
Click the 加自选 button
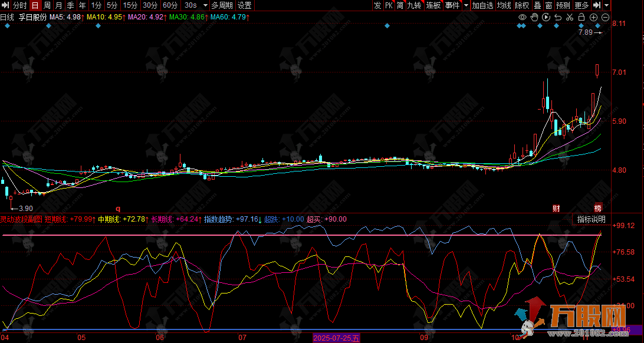[482, 5]
